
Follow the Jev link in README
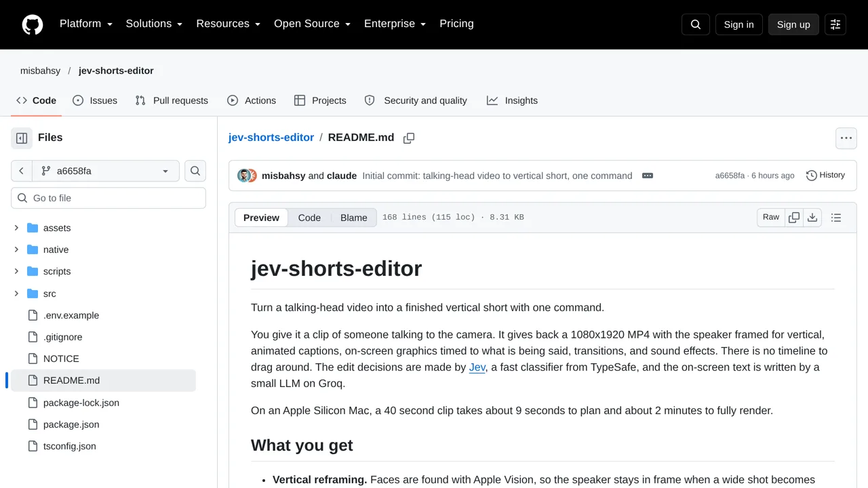click(477, 367)
